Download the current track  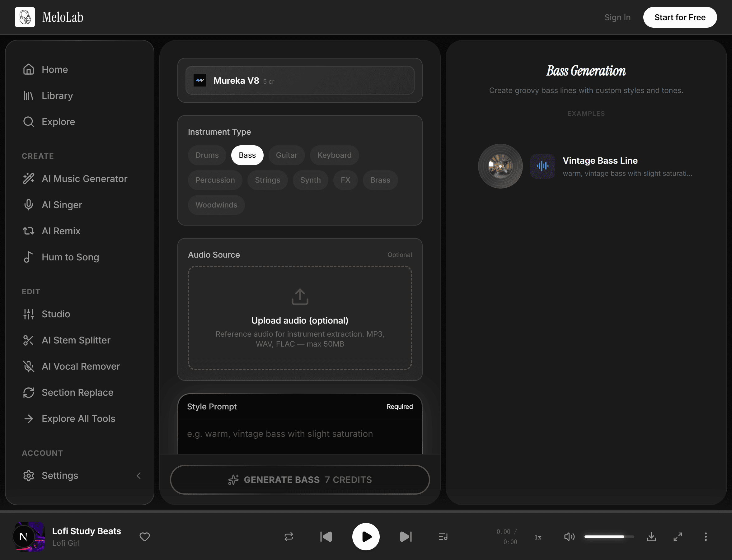(651, 537)
